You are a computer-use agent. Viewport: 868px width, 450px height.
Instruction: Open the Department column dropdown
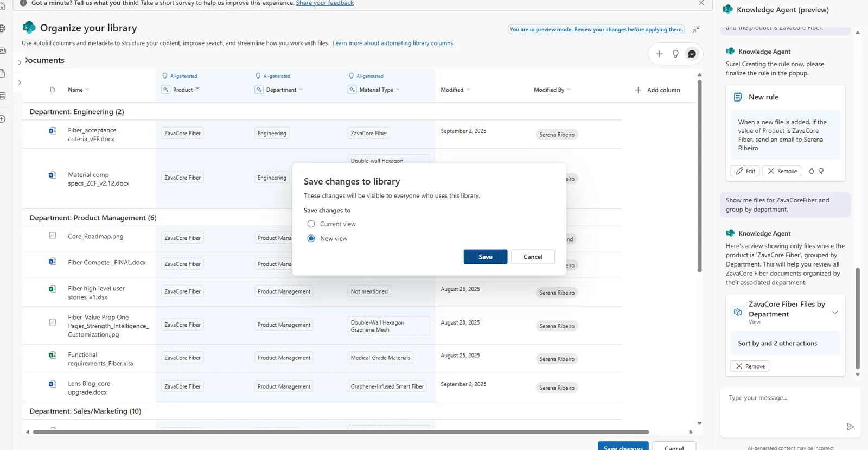tap(301, 90)
